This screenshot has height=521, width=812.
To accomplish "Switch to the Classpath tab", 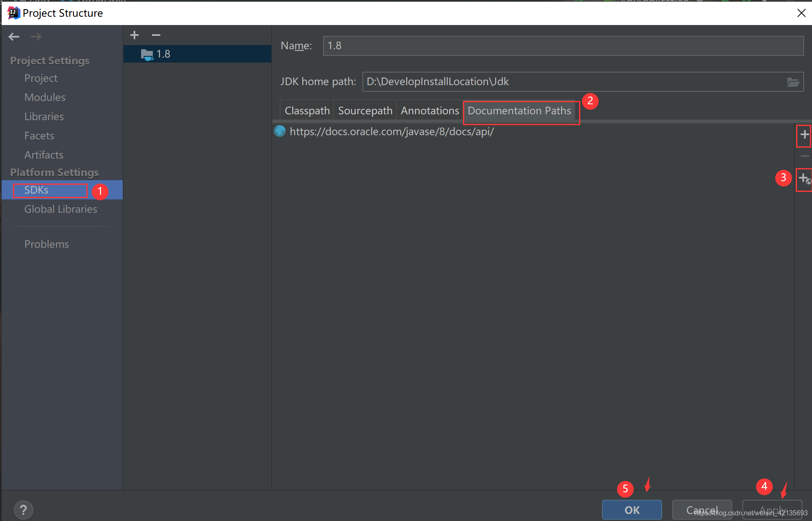I will tap(307, 111).
